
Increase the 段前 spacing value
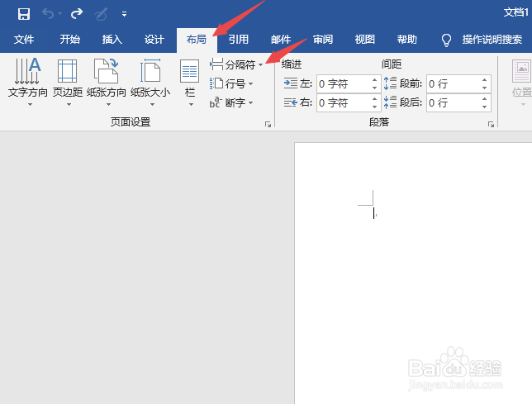pos(484,80)
